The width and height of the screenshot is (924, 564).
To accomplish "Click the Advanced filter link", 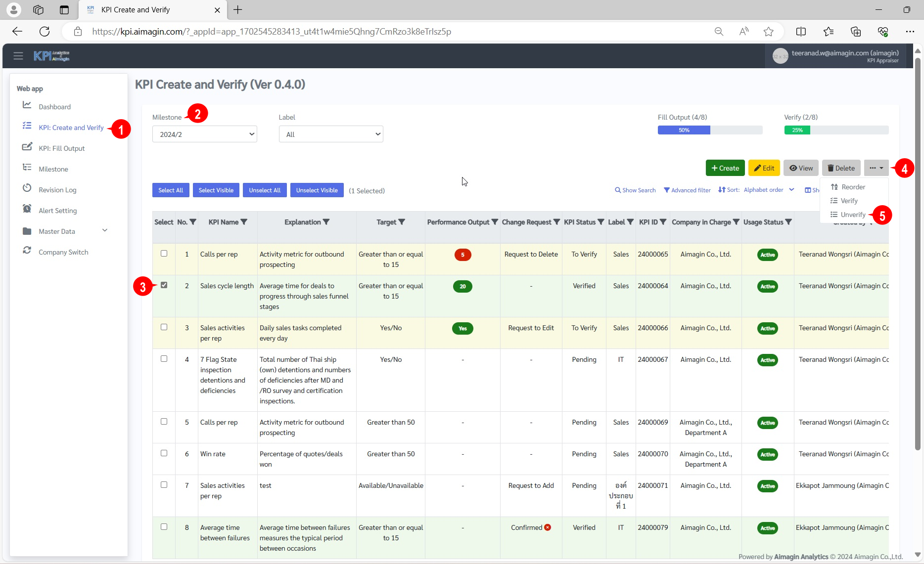I will tap(687, 190).
